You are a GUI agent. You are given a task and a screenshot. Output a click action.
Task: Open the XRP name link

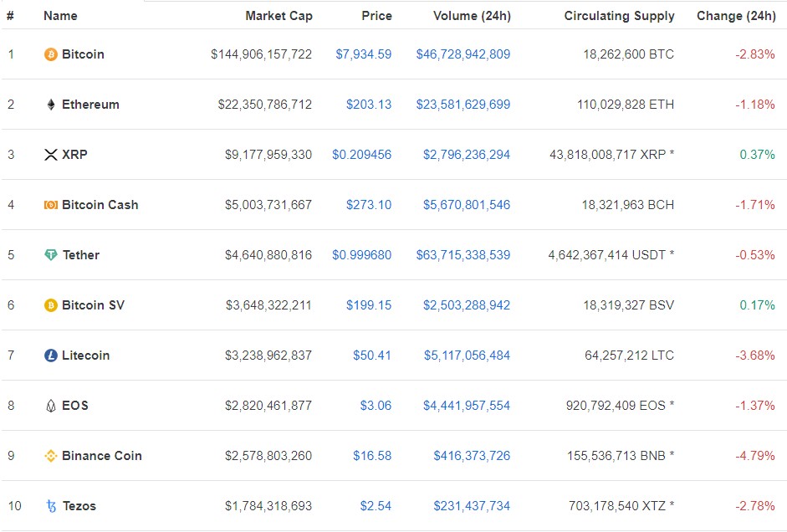[74, 155]
